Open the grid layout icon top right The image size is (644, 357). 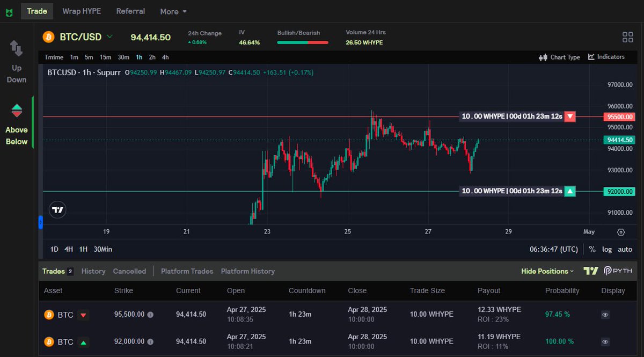(x=627, y=37)
